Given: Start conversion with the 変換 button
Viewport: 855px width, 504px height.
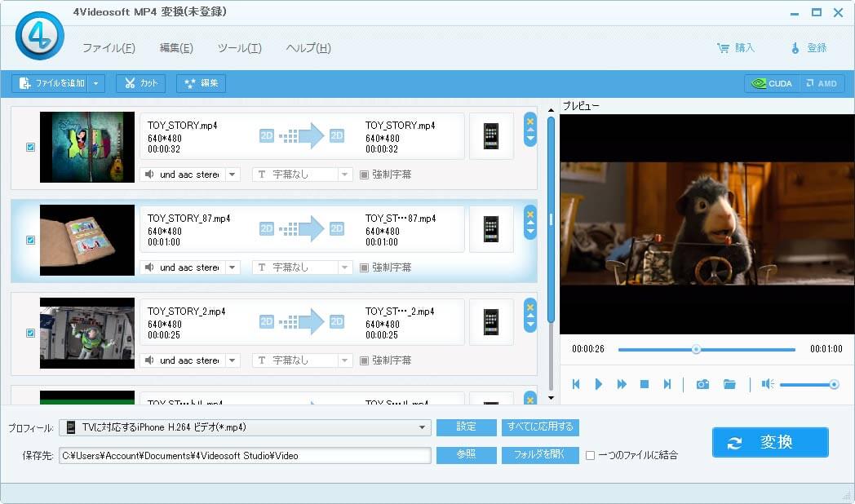Looking at the screenshot, I should coord(769,442).
